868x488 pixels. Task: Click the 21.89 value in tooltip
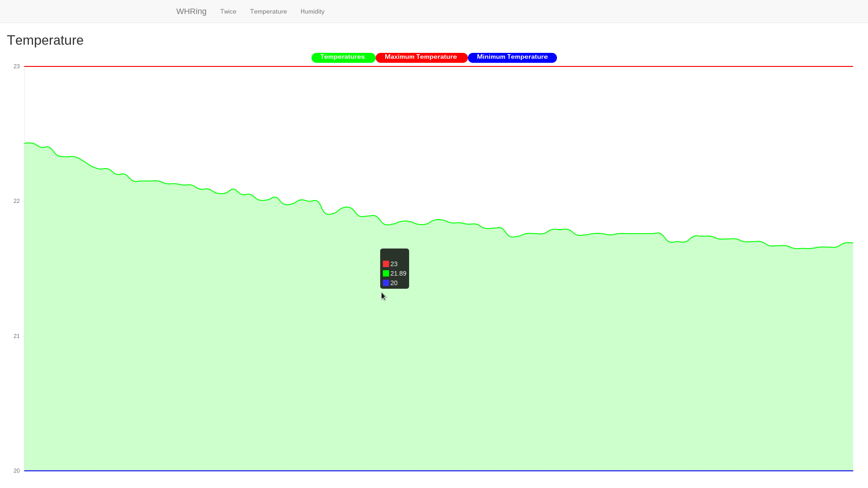[x=398, y=274]
